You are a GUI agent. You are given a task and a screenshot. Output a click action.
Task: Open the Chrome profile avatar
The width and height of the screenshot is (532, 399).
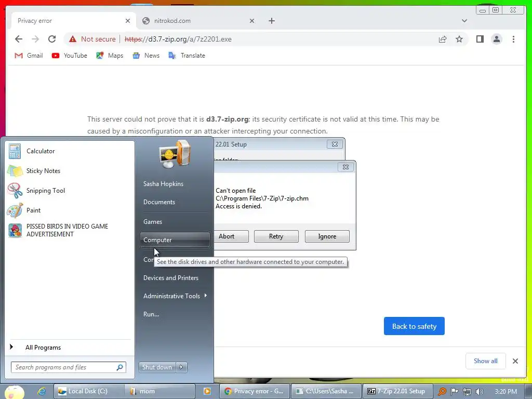coord(496,39)
